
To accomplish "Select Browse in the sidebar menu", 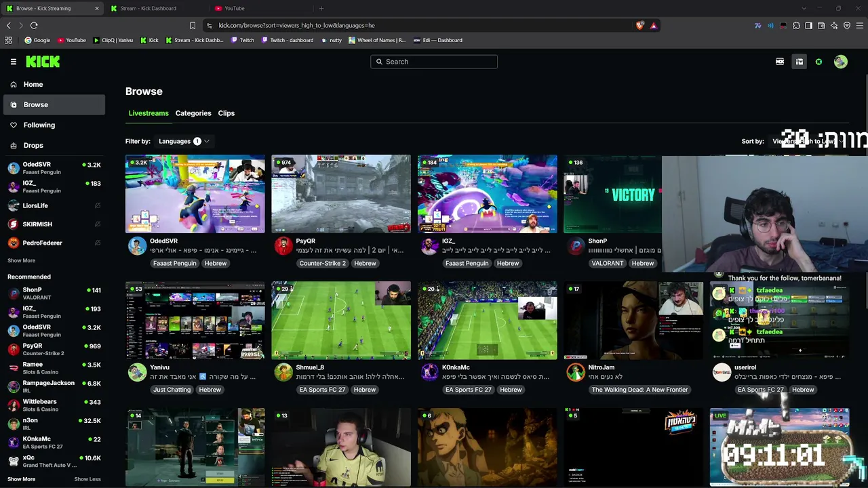I will click(54, 104).
